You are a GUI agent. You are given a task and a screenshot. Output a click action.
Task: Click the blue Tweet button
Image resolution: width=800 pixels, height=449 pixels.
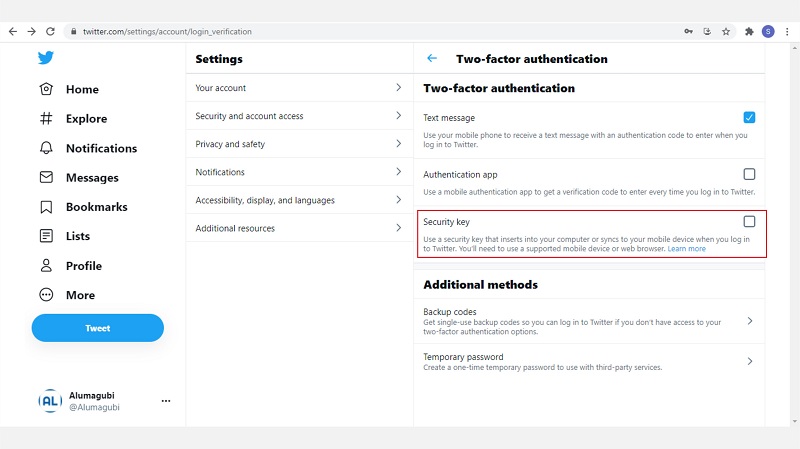pos(97,328)
